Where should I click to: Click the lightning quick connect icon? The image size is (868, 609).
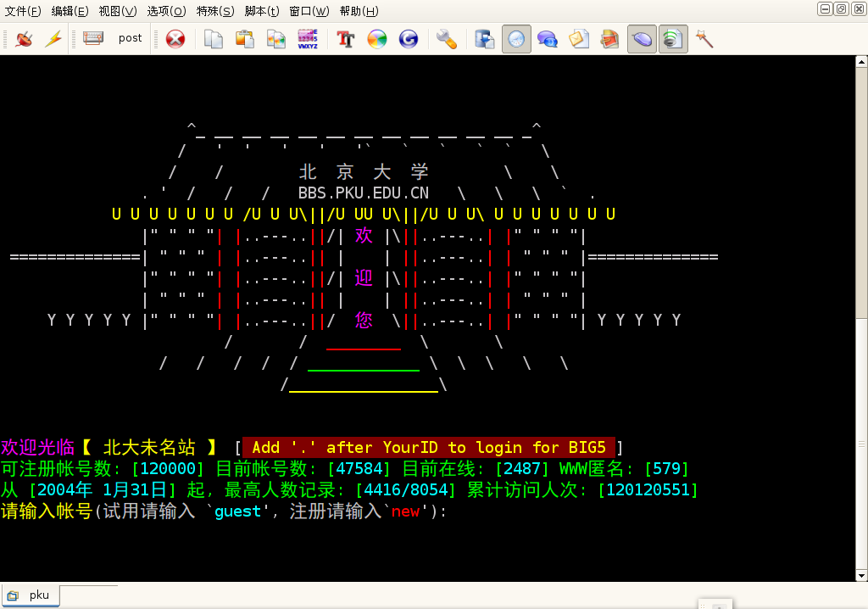click(x=53, y=39)
